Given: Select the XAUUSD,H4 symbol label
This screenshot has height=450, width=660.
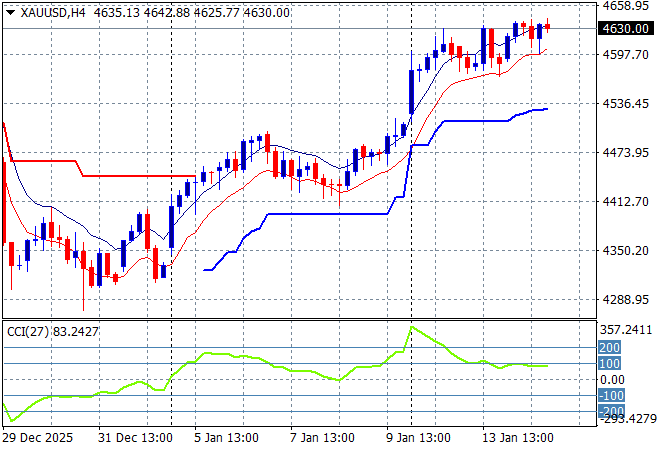Looking at the screenshot, I should [53, 13].
